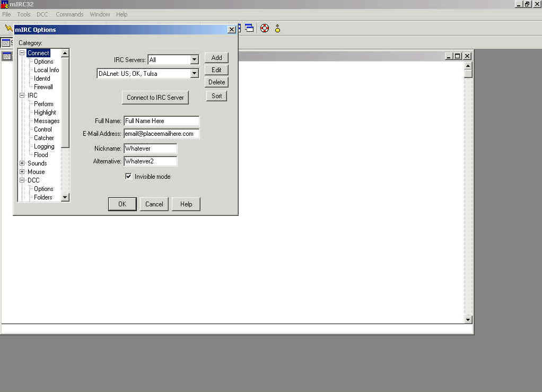This screenshot has width=542, height=392.
Task: Close the mIRC Options dialog
Action: 232,30
